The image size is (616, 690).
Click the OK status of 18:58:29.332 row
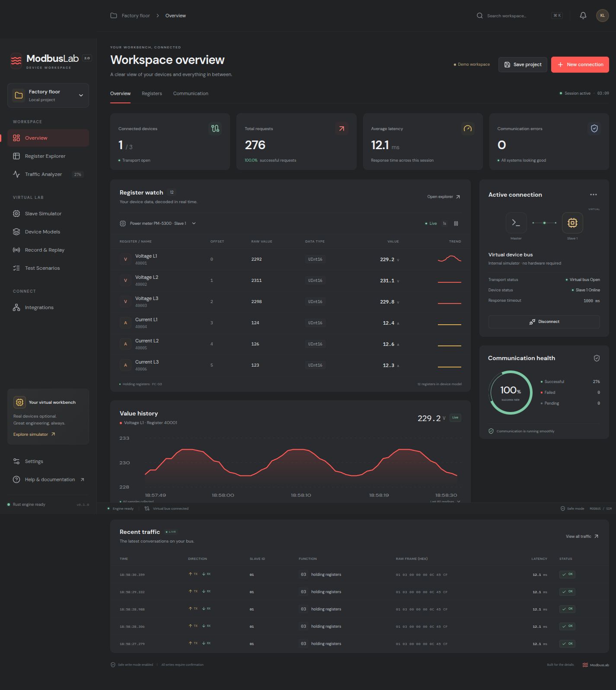(567, 591)
